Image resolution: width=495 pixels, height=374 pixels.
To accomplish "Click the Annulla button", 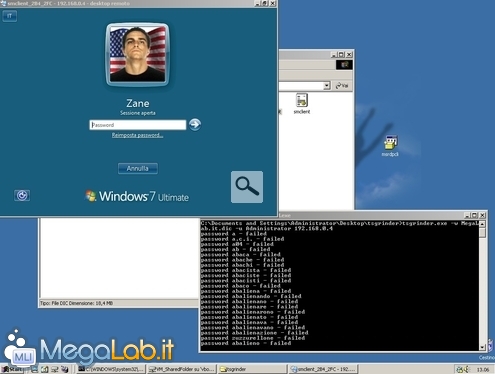I will tap(138, 169).
